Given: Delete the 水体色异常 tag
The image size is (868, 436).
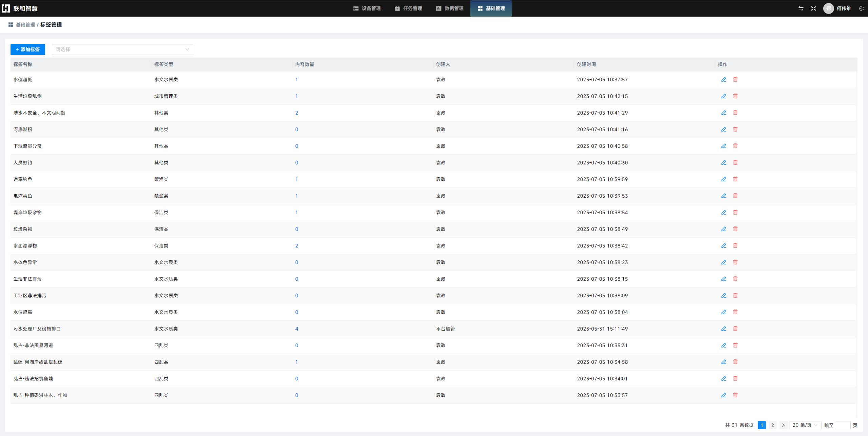Looking at the screenshot, I should [x=735, y=262].
